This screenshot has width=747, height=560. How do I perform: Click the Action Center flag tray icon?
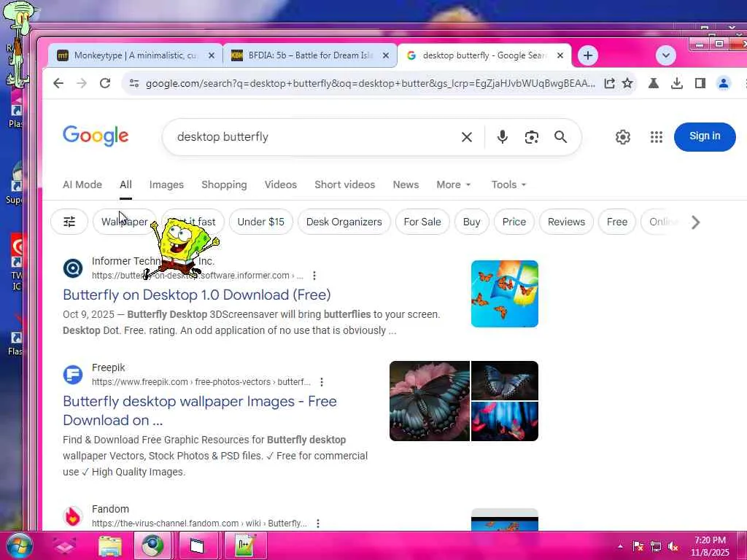(638, 547)
